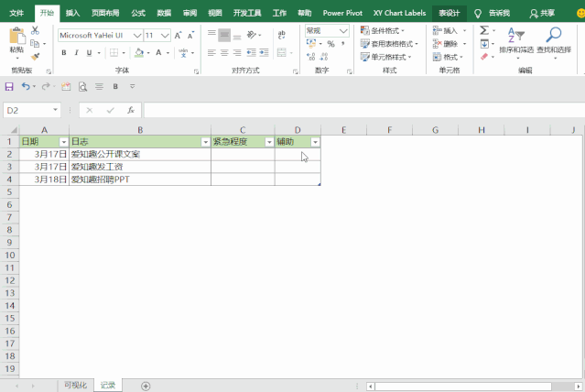
Task: Switch to 公式 formulas tab
Action: (138, 13)
